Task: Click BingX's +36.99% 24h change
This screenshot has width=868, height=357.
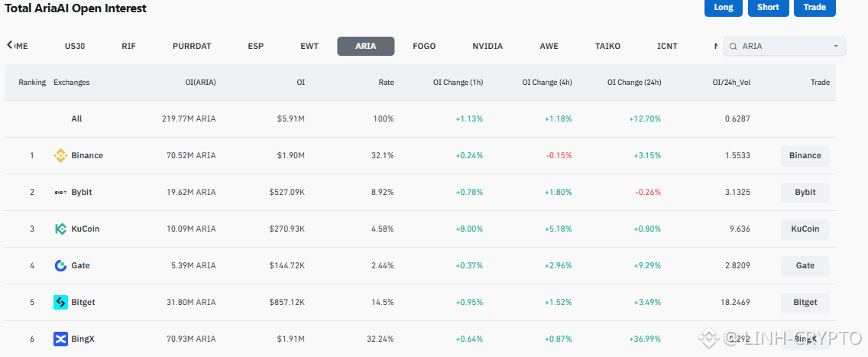Action: click(x=645, y=339)
